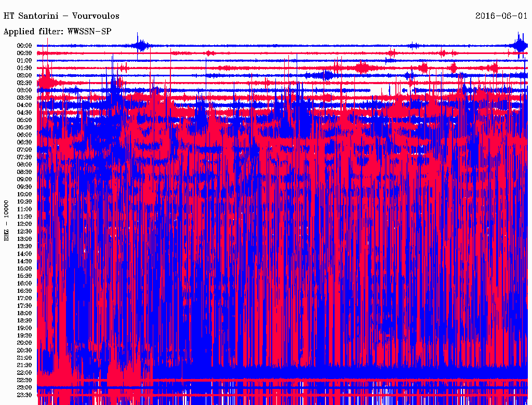Click the 09:00 time label
Image resolution: width=532 pixels, height=405 pixels.
click(24, 180)
